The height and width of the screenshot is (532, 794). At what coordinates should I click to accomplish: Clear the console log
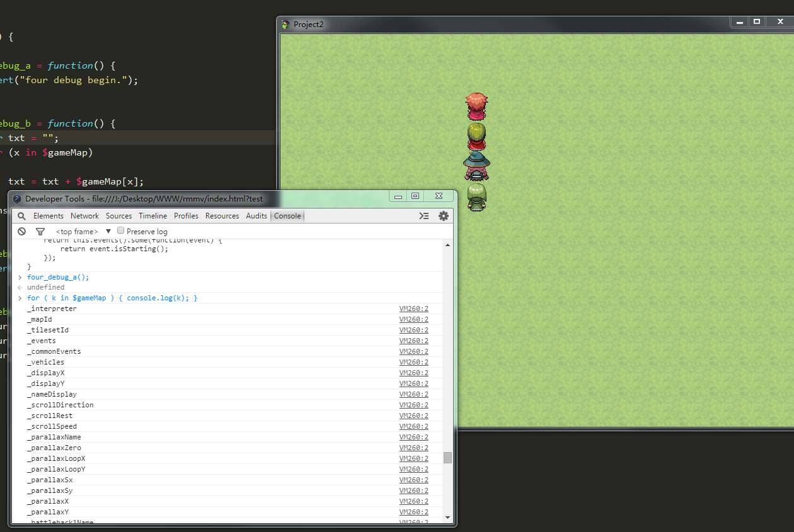[22, 232]
